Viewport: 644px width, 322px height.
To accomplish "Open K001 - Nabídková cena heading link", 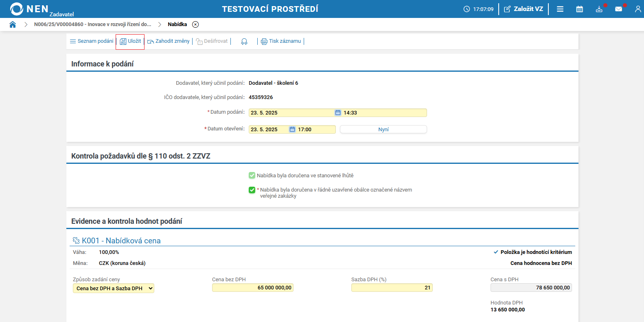I will 121,240.
